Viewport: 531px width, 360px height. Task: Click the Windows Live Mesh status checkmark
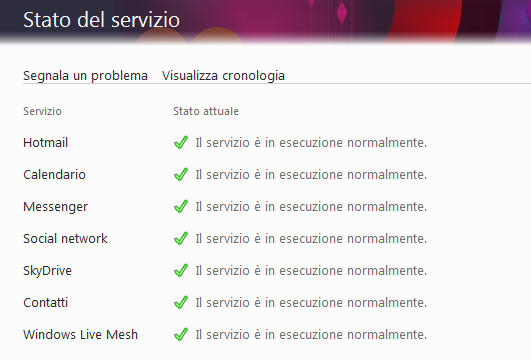pos(181,334)
